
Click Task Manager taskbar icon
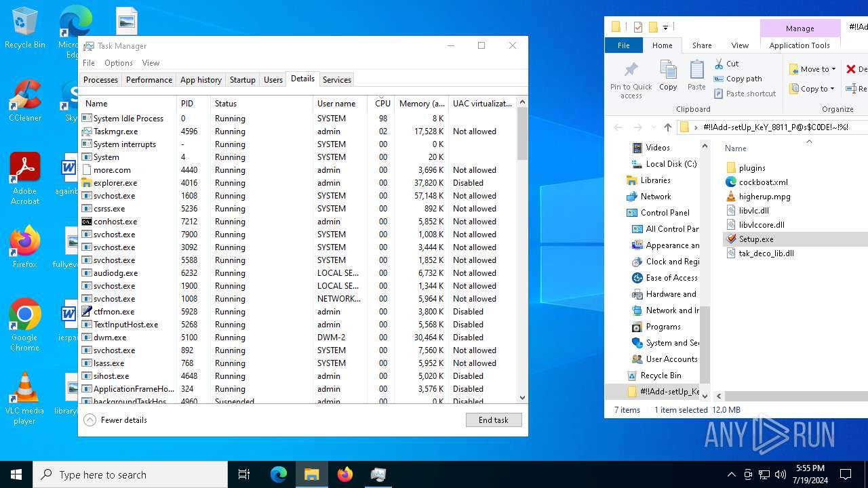point(378,474)
